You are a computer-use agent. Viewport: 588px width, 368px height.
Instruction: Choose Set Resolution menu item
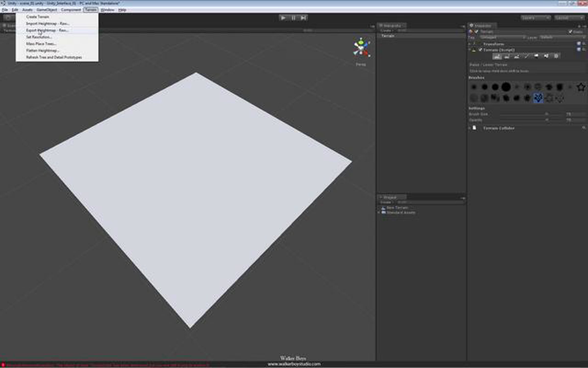[x=57, y=37]
